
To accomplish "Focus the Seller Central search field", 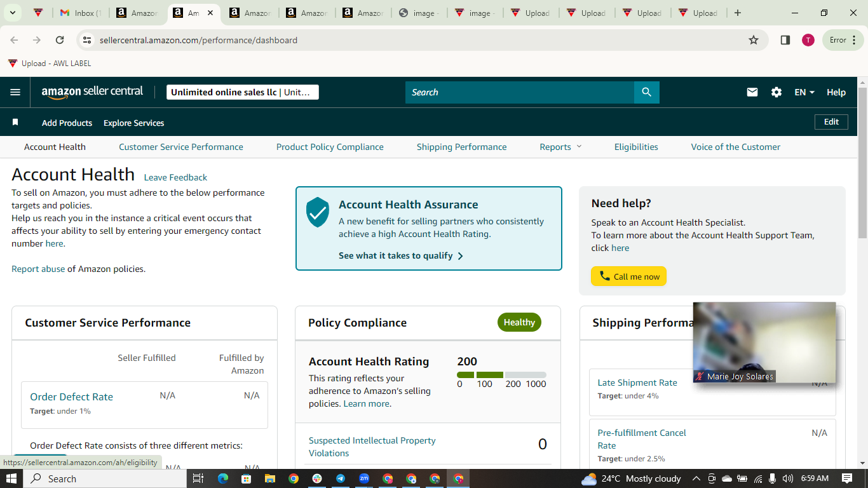I will (x=520, y=92).
